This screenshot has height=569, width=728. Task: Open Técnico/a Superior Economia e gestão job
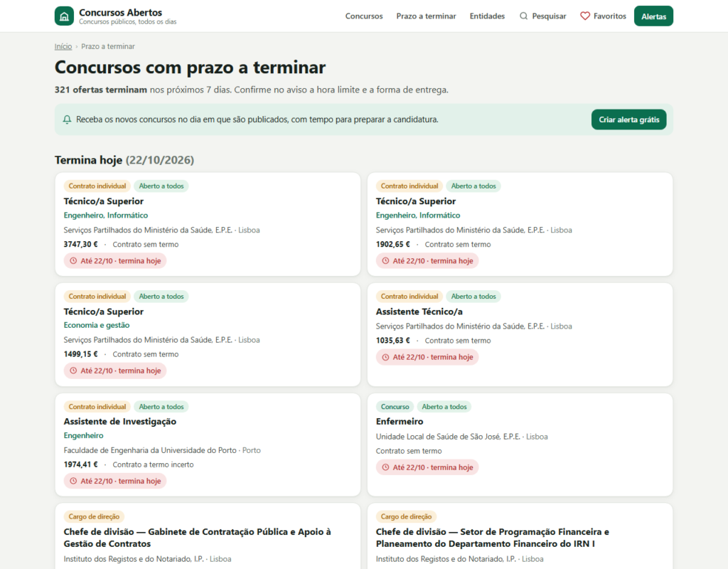(104, 312)
